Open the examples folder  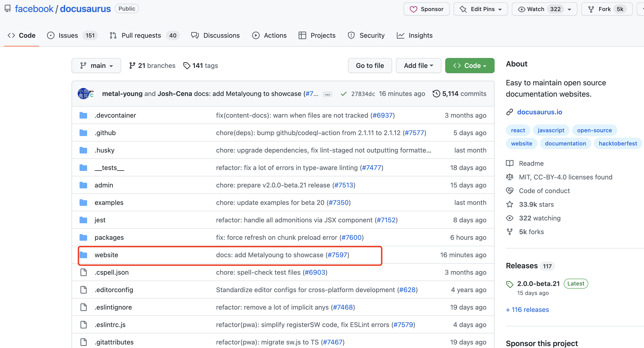click(x=109, y=203)
